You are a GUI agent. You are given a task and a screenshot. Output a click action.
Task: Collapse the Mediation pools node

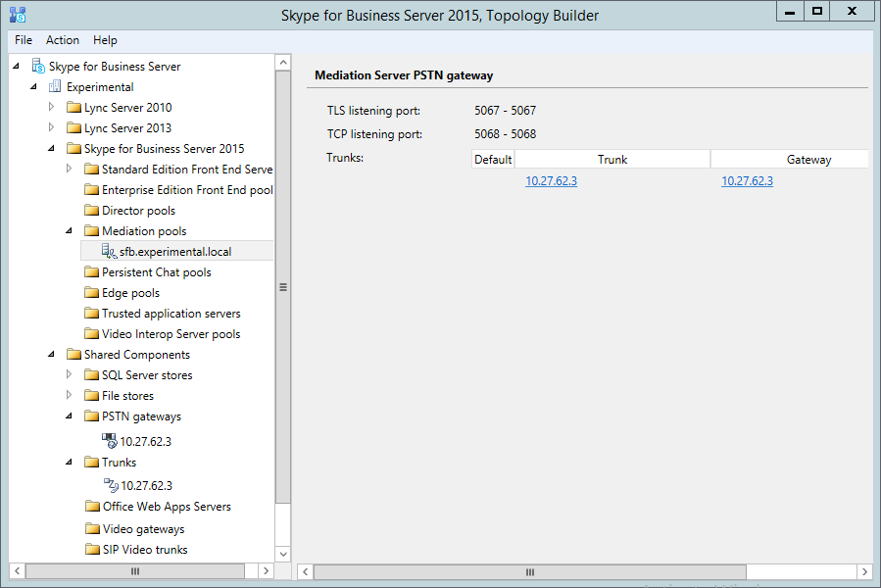click(x=69, y=231)
